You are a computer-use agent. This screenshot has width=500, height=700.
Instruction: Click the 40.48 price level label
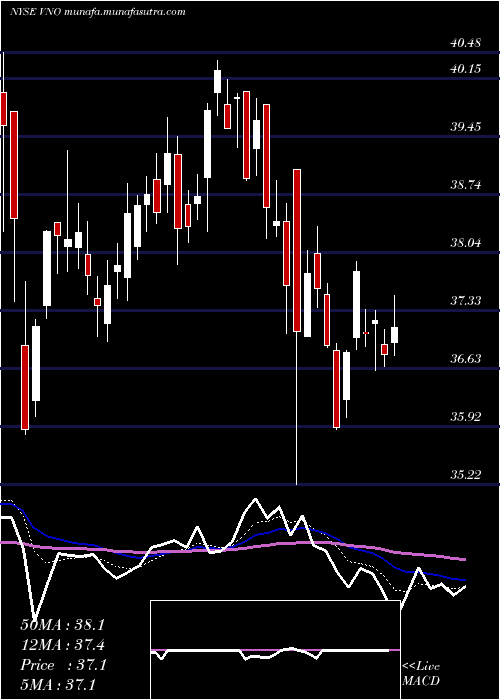coord(466,43)
